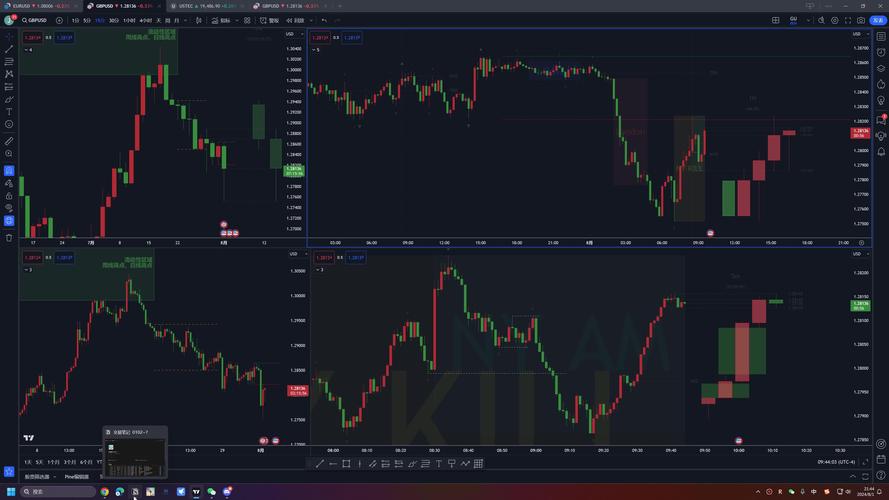Image resolution: width=889 pixels, height=500 pixels.
Task: Select the 30-minute timeframe
Action: [113, 20]
